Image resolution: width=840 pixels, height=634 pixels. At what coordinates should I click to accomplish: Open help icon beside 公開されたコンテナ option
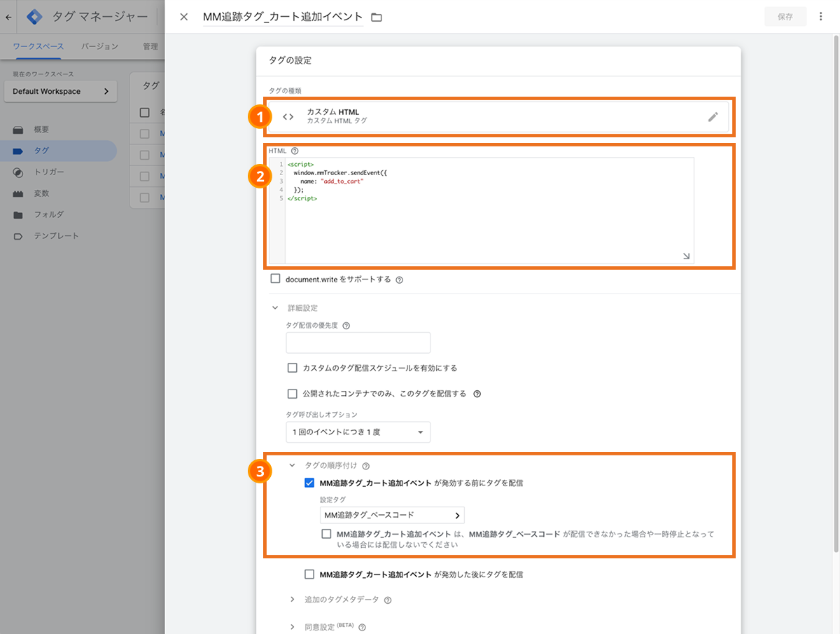tap(477, 394)
